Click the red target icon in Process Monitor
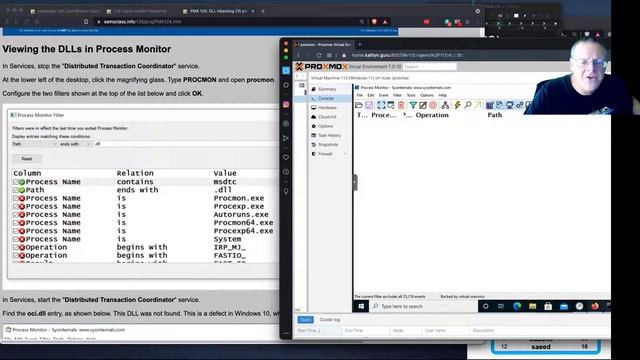This screenshot has width=640, height=360. pyautogui.click(x=433, y=105)
